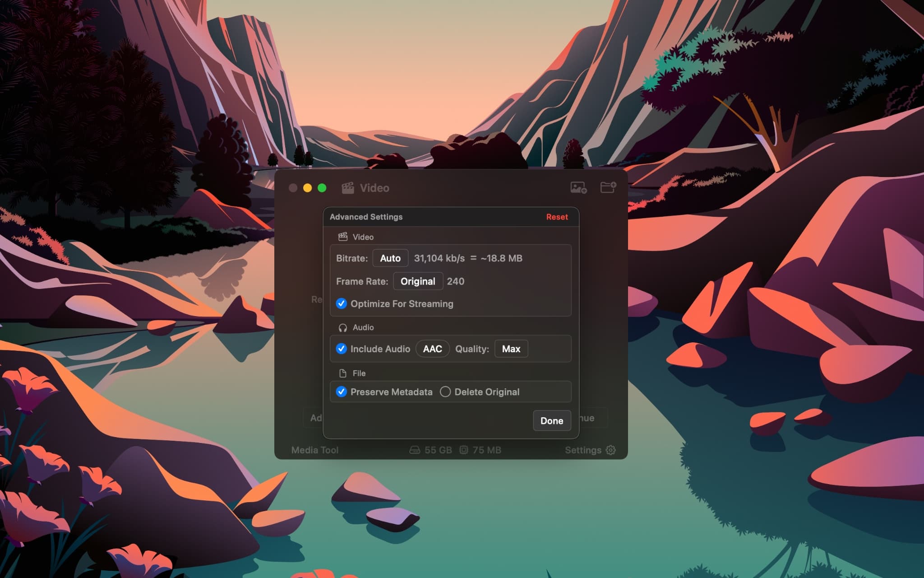Image resolution: width=924 pixels, height=578 pixels.
Task: Open the add folder icon at top right
Action: (x=607, y=188)
